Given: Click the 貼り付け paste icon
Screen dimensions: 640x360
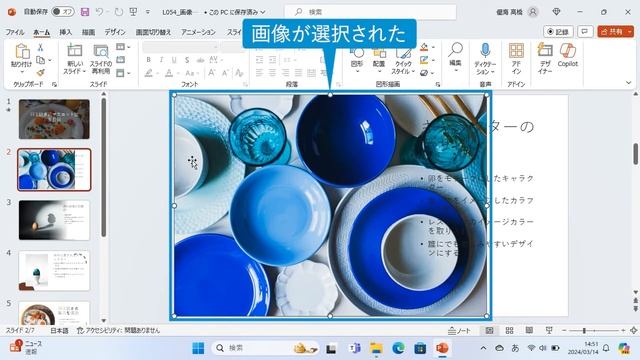Looking at the screenshot, I should (x=21, y=51).
